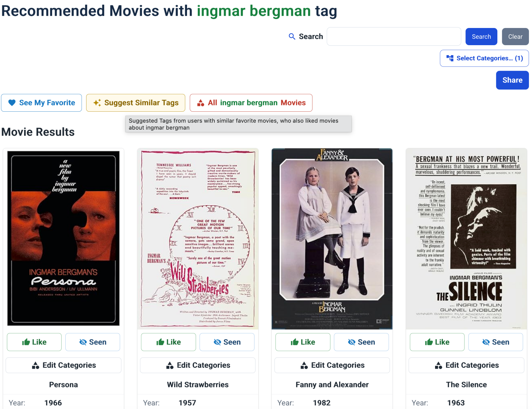Like Fanny and Alexander

[x=303, y=342]
